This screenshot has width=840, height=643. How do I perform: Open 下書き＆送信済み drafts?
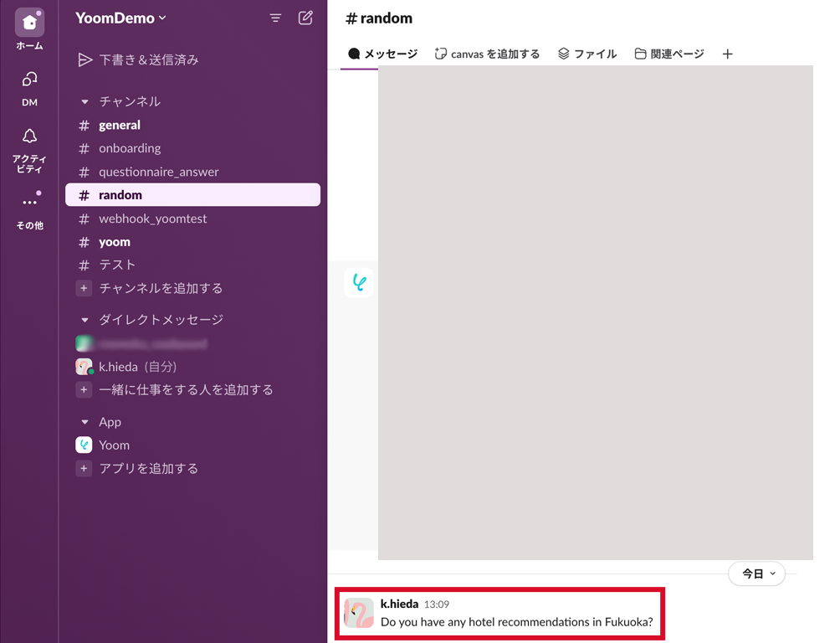click(x=139, y=59)
